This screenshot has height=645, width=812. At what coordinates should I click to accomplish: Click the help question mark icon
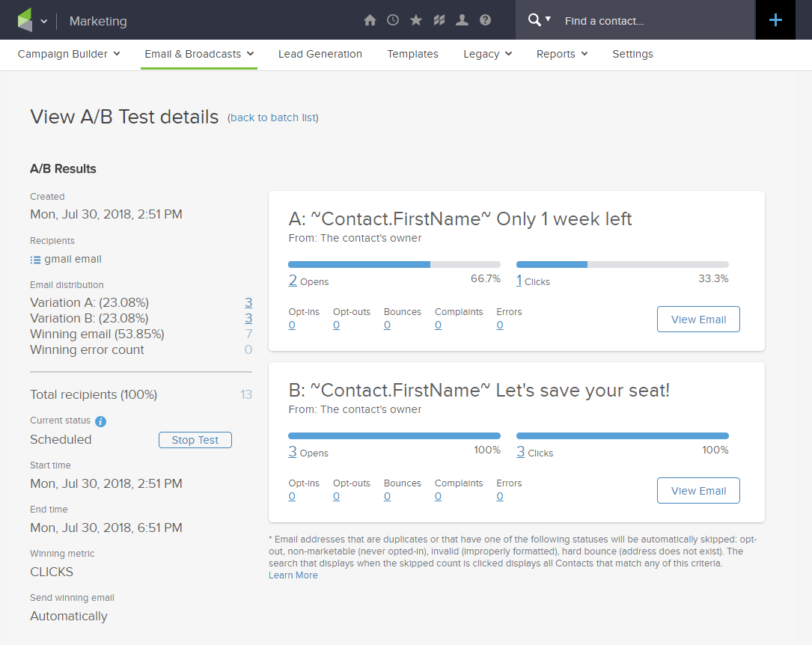tap(485, 20)
